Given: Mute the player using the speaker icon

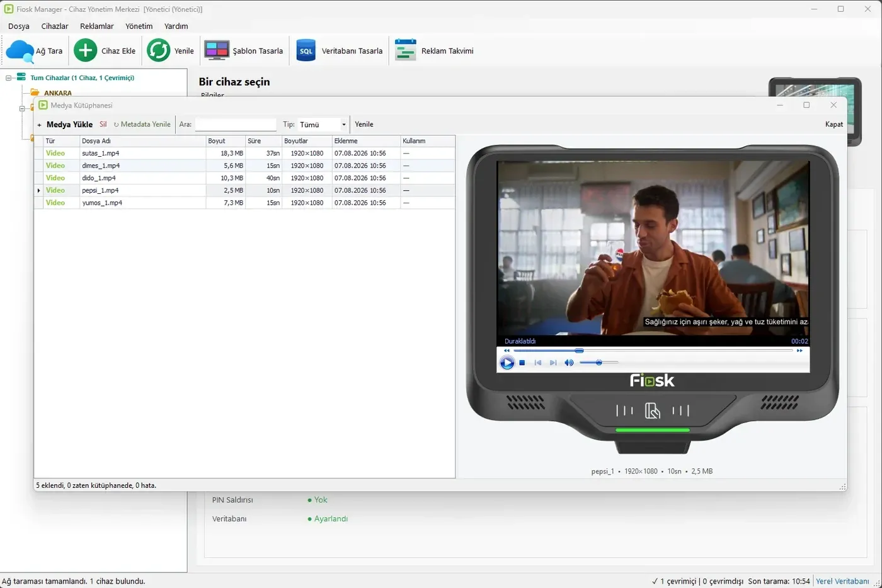Looking at the screenshot, I should (569, 363).
